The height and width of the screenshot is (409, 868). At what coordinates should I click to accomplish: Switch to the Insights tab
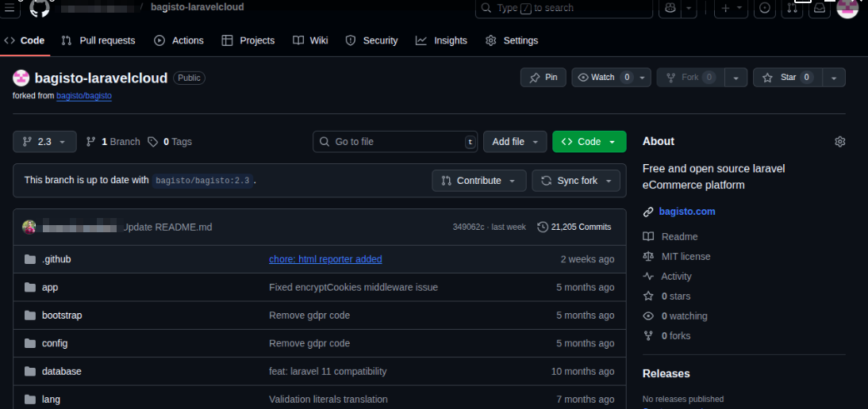[x=441, y=40]
